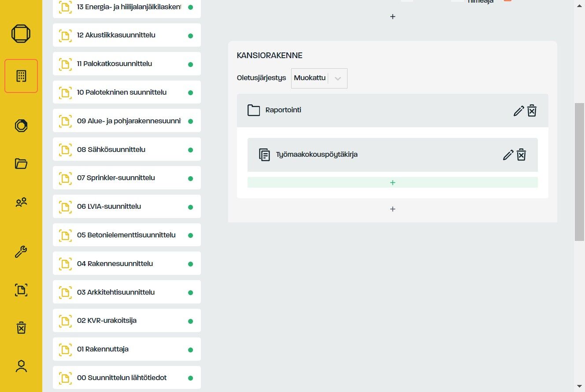The width and height of the screenshot is (585, 392).
Task: Open the Oletusjärjestys Muokattu dropdown
Action: pyautogui.click(x=319, y=78)
